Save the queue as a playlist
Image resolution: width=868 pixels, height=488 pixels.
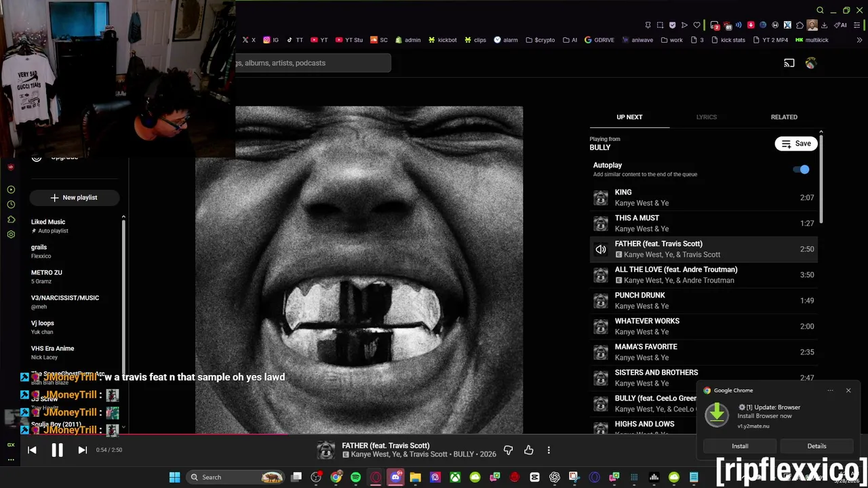tap(796, 144)
